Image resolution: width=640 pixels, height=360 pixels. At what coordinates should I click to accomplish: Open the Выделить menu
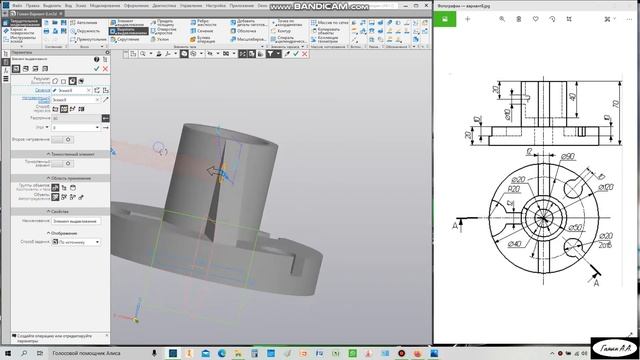[x=52, y=6]
